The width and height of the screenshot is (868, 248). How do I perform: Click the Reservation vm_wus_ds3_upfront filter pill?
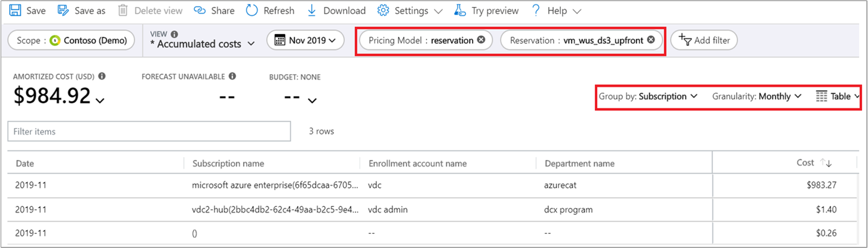582,40
